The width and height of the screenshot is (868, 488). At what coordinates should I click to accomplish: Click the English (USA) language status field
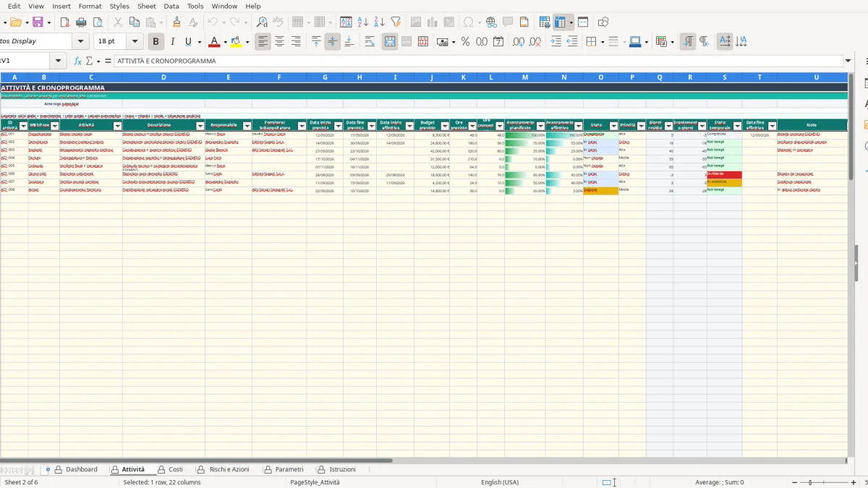click(x=500, y=482)
